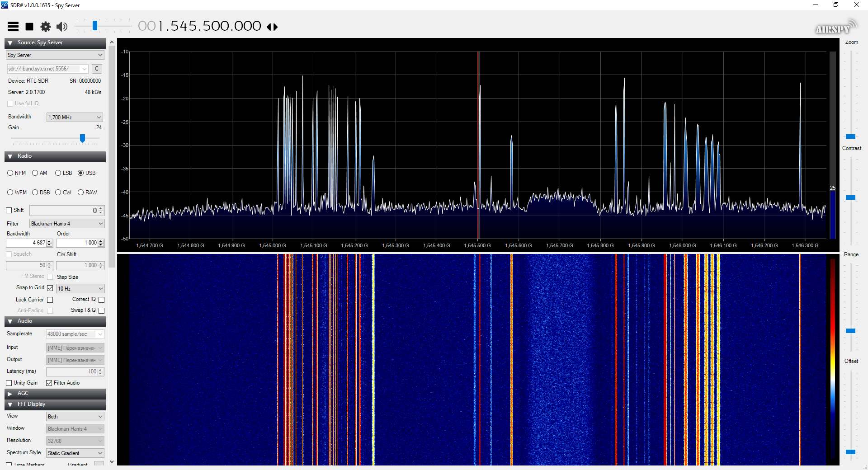
Task: Open the FFT Window dropdown
Action: [75, 429]
